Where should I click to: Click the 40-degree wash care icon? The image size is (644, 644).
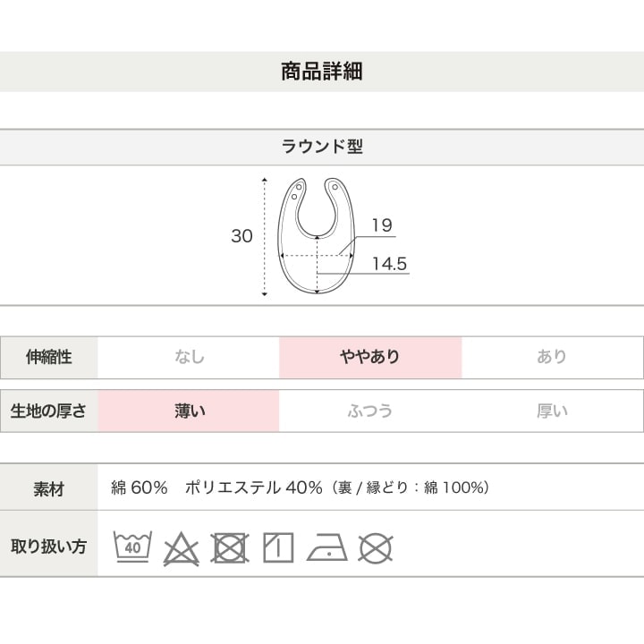pyautogui.click(x=132, y=547)
